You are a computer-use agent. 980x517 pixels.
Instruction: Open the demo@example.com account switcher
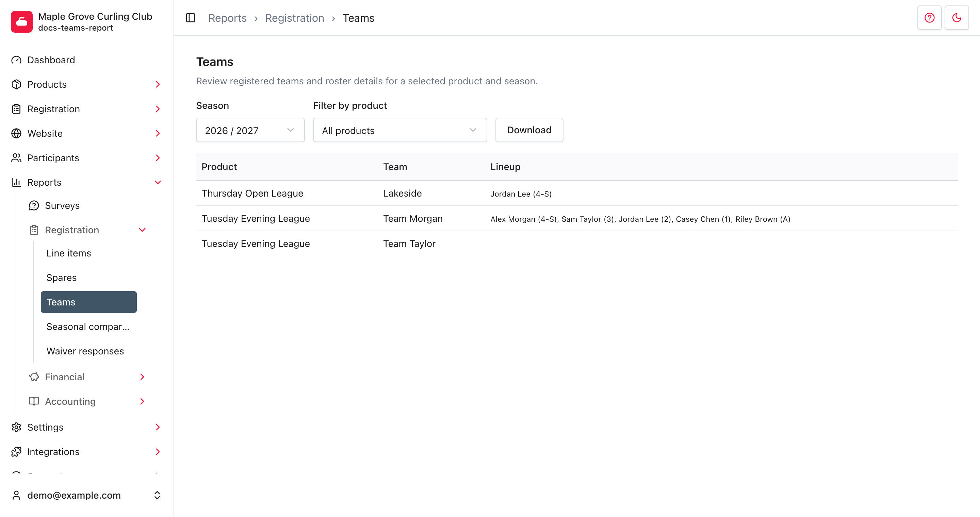[87, 495]
